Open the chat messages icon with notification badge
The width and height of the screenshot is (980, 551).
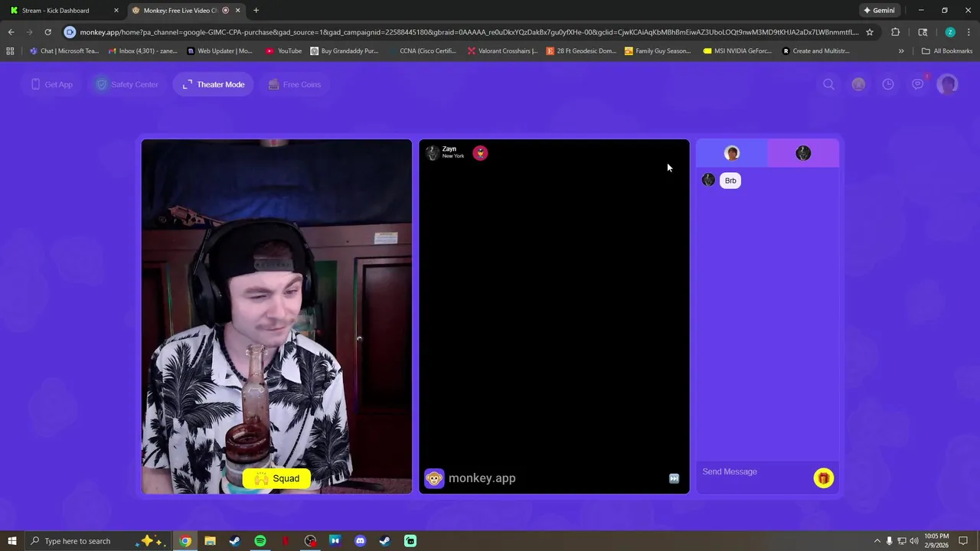coord(918,83)
